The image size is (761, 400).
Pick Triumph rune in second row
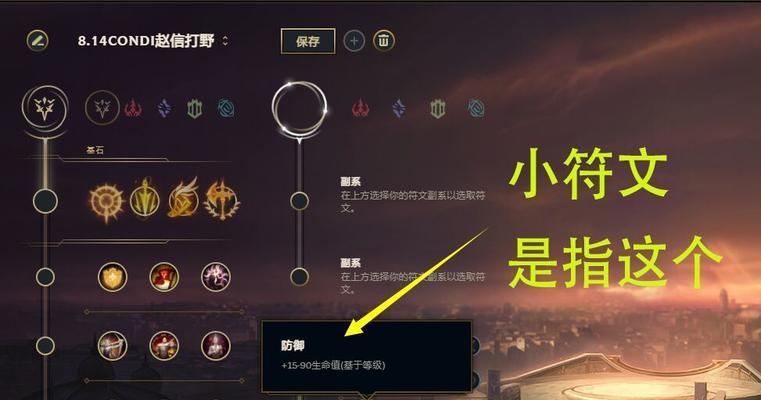point(164,277)
